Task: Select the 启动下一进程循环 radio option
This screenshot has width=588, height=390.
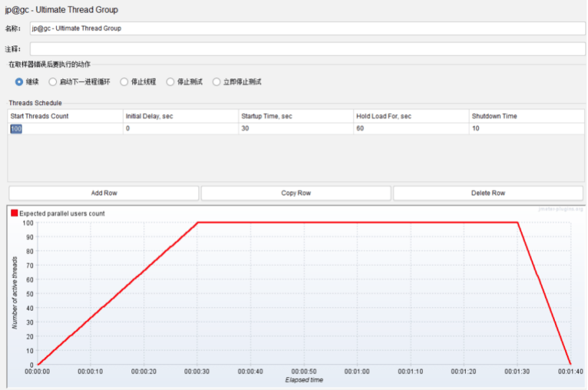Action: click(x=52, y=82)
